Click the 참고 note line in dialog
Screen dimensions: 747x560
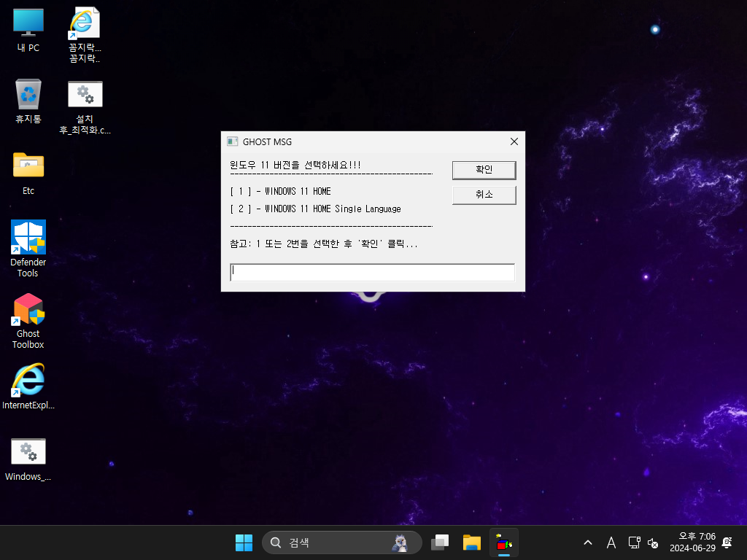click(x=323, y=244)
